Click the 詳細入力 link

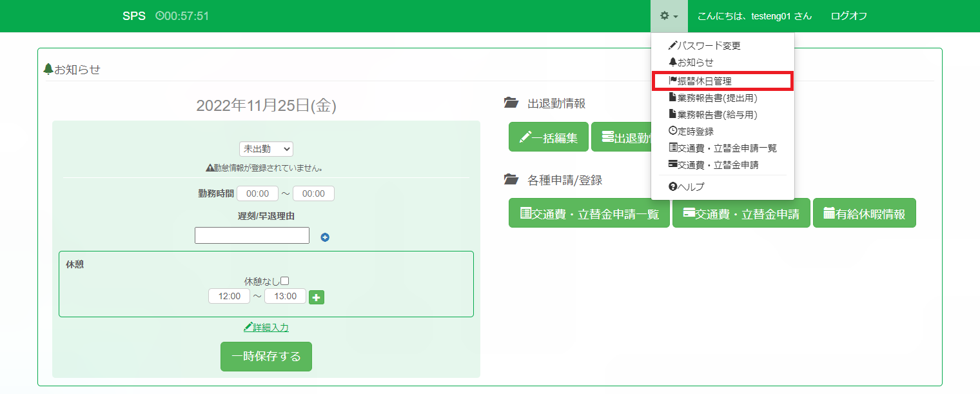coord(266,328)
